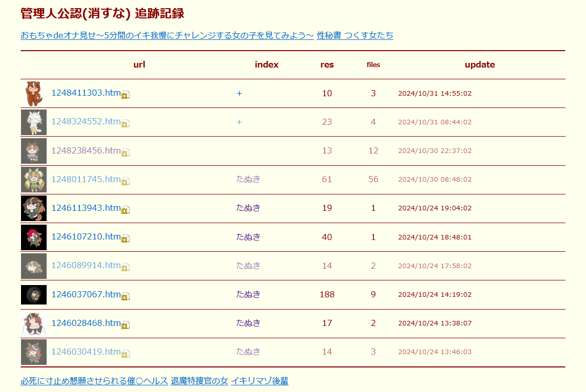This screenshot has height=392, width=586.
Task: Click the file icon next to 1246113943.htm
Action: (x=125, y=209)
